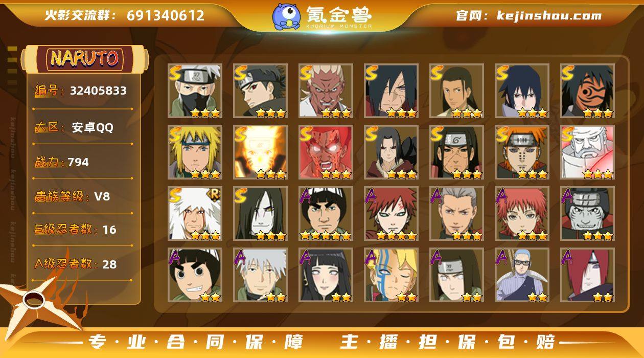This screenshot has width=644, height=358.
Task: Select the Kakashi masked ninja portrait
Action: pyautogui.click(x=195, y=91)
